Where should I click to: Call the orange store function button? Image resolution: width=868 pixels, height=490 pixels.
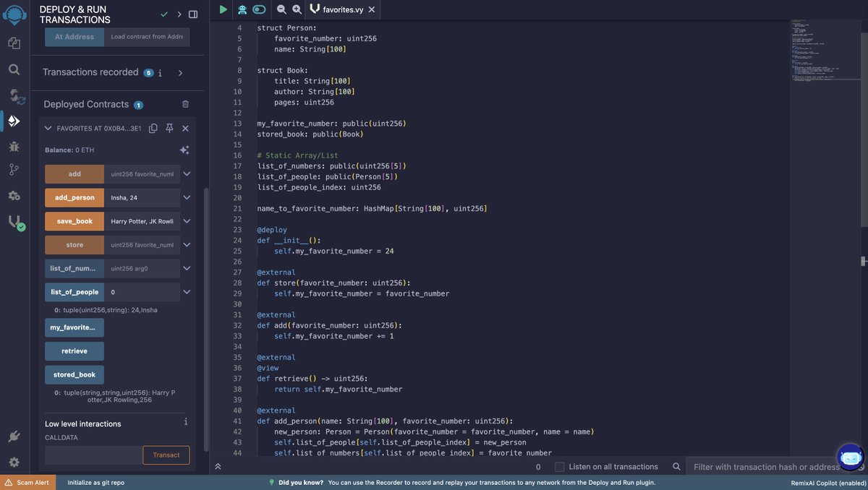(75, 245)
